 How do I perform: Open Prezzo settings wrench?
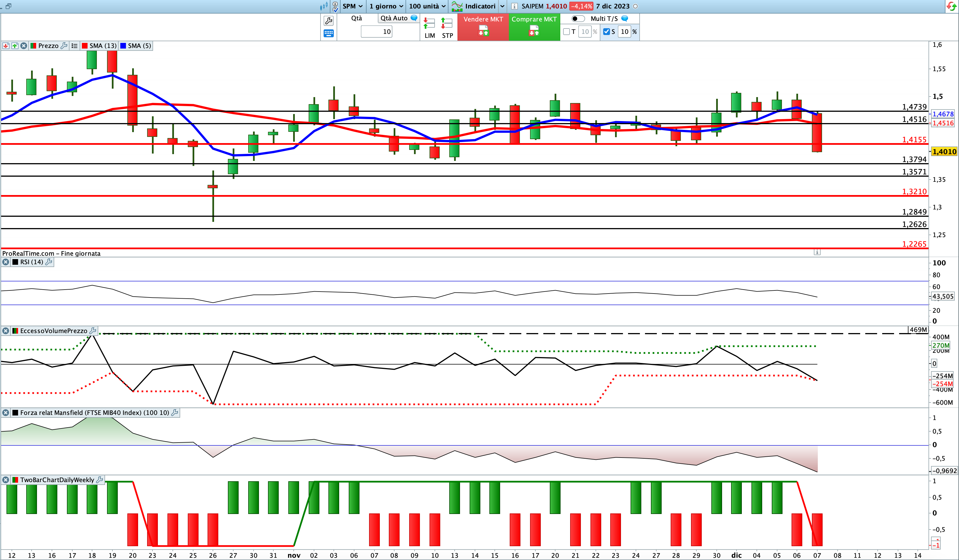point(64,46)
